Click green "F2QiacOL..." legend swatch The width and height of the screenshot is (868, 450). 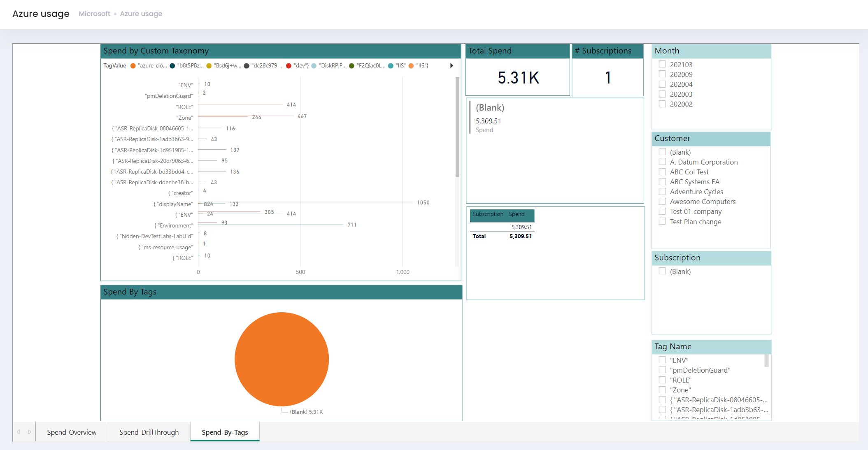(352, 65)
